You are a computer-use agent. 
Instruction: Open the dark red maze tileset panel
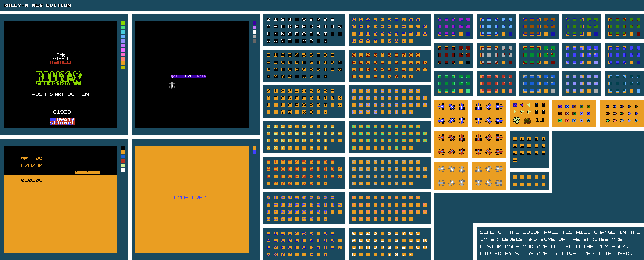click(x=454, y=55)
